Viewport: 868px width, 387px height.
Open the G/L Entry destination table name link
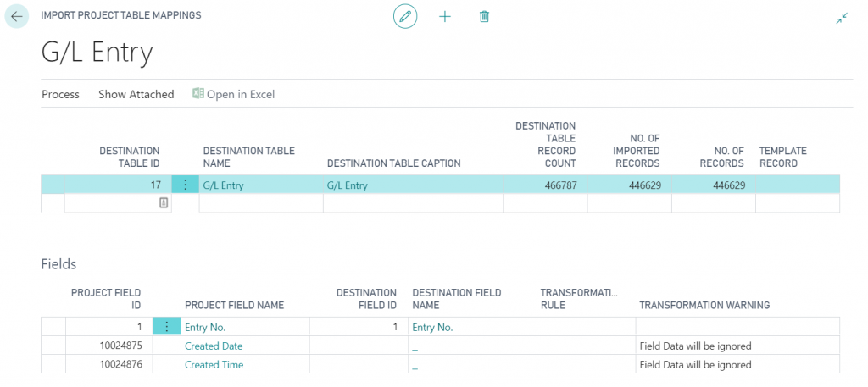(223, 185)
